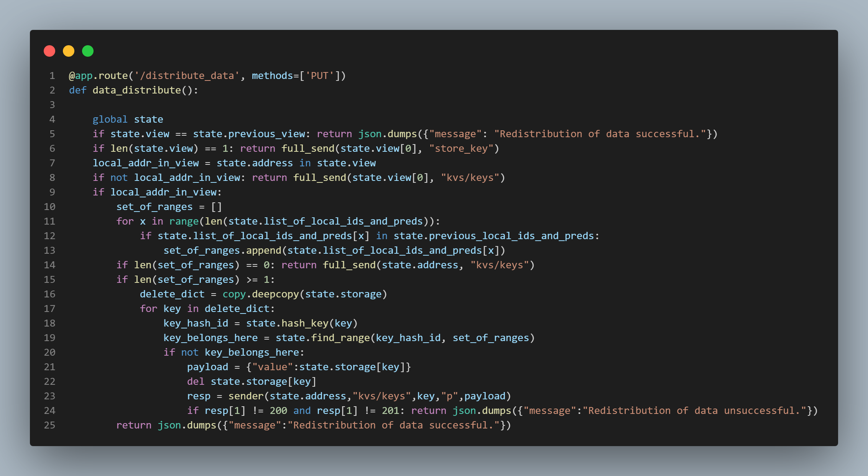Click "kvs/keys" string on line 8
Viewport: 868px width, 476px height.
(x=470, y=177)
